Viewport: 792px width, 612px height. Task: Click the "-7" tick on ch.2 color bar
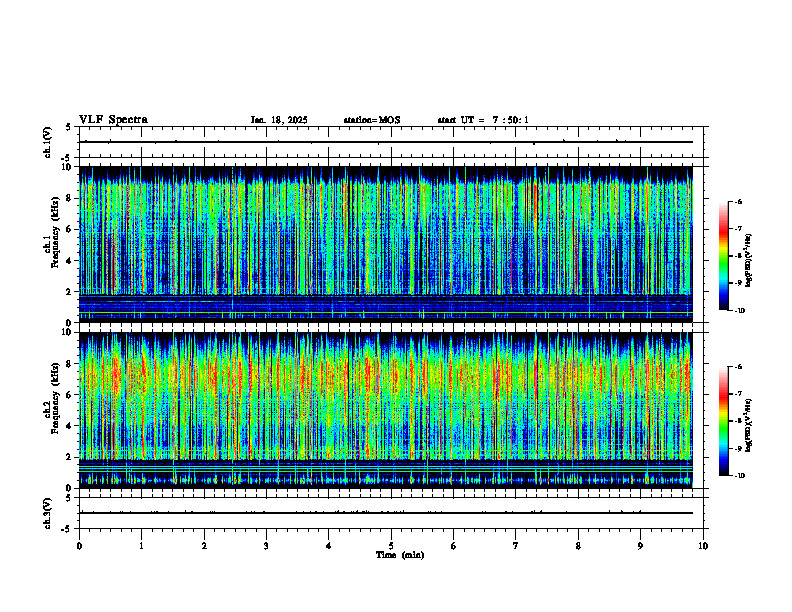click(738, 394)
